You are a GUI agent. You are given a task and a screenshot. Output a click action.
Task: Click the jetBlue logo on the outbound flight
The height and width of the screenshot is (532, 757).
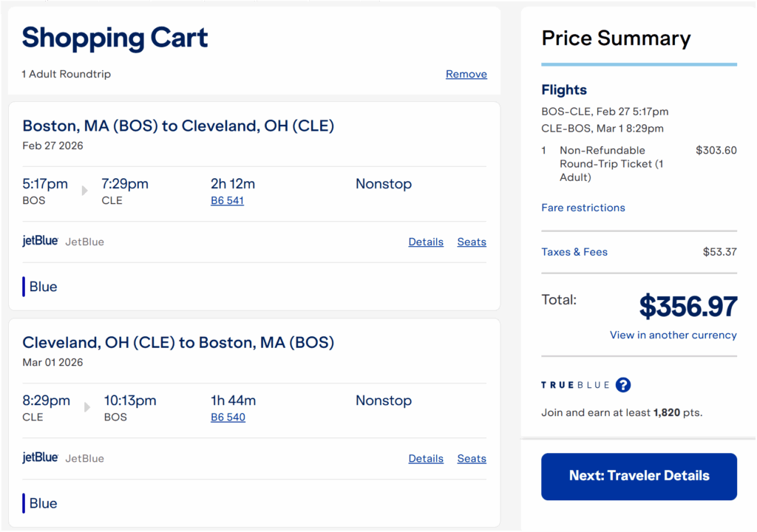pyautogui.click(x=40, y=241)
